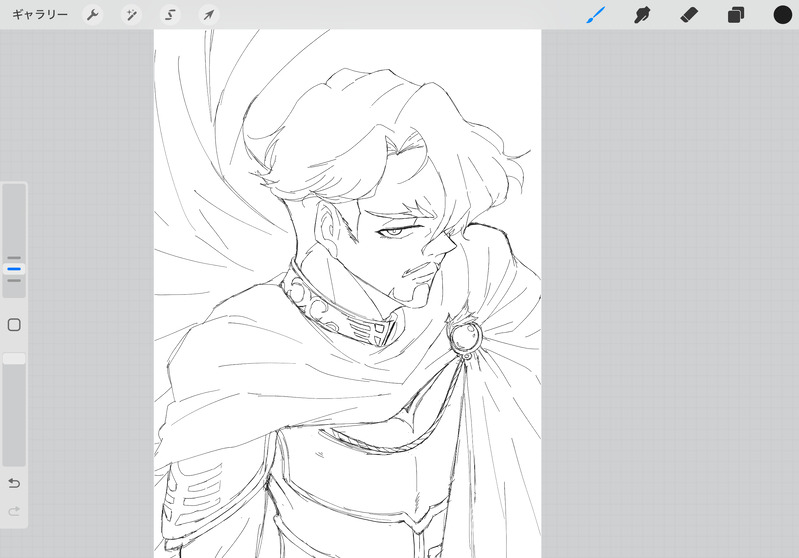Undo the last stroke
Viewport: 799px width, 558px height.
click(x=14, y=483)
